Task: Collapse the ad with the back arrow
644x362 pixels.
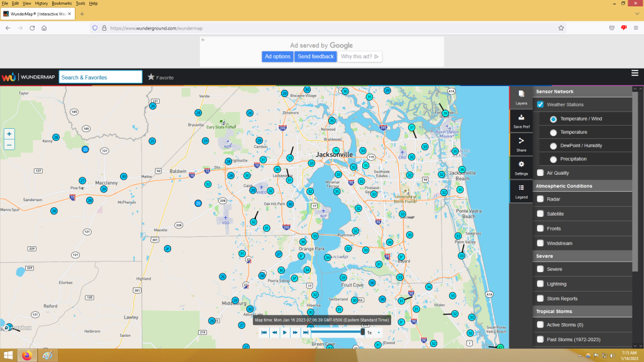Action: click(x=203, y=40)
